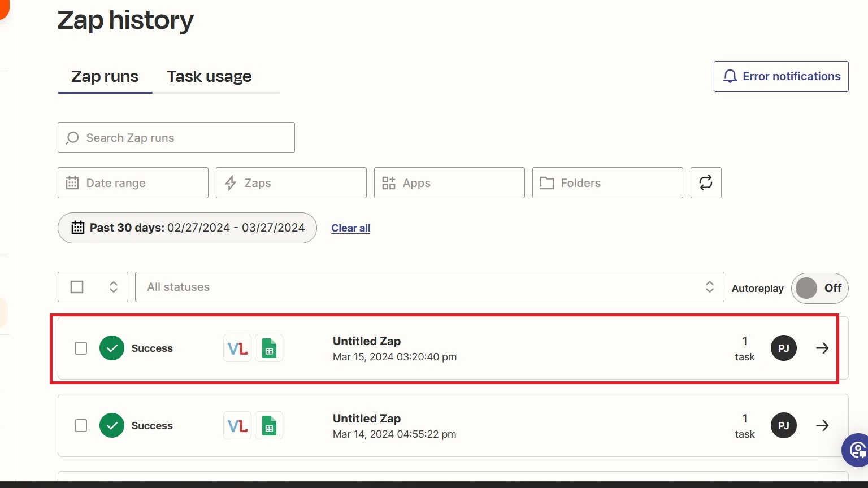Open the Date range filter

tap(133, 182)
